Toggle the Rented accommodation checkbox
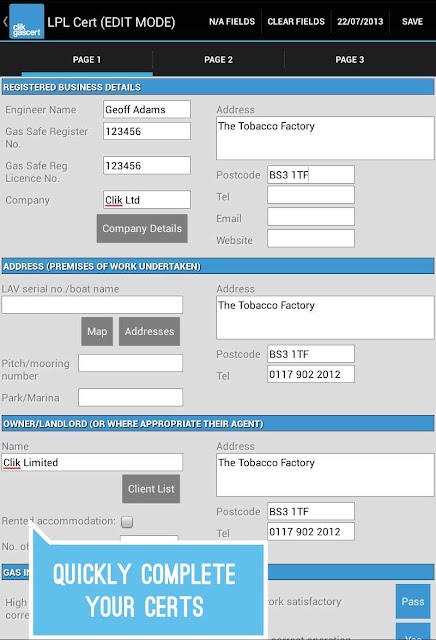Viewport: 436px width, 640px height. [x=127, y=522]
